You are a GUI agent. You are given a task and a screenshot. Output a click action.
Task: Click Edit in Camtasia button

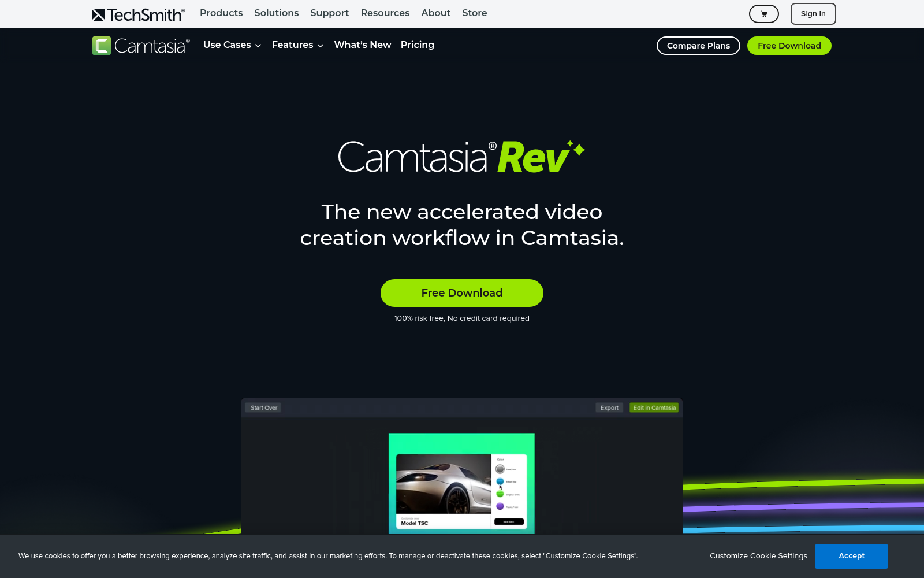tap(654, 408)
